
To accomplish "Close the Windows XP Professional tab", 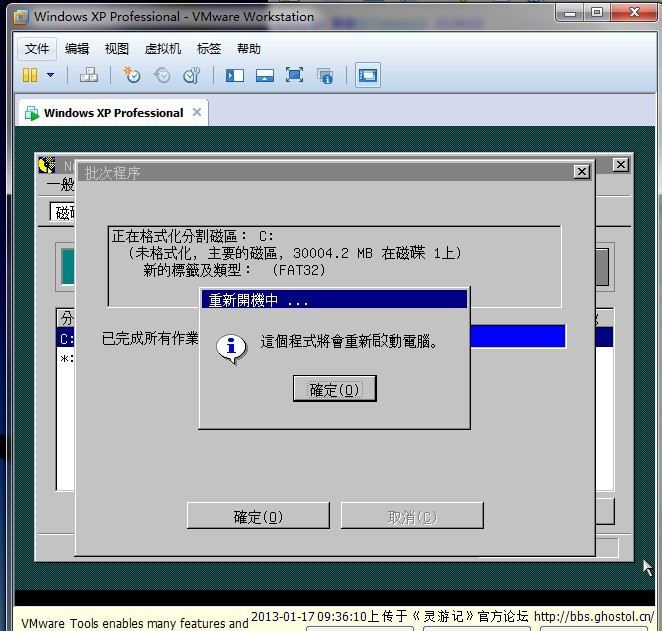I will click(197, 112).
